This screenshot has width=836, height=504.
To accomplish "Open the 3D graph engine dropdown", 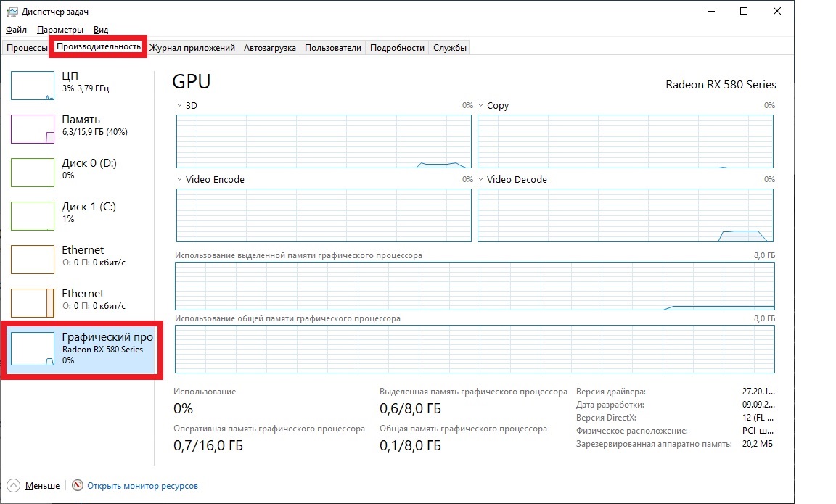I will click(180, 106).
